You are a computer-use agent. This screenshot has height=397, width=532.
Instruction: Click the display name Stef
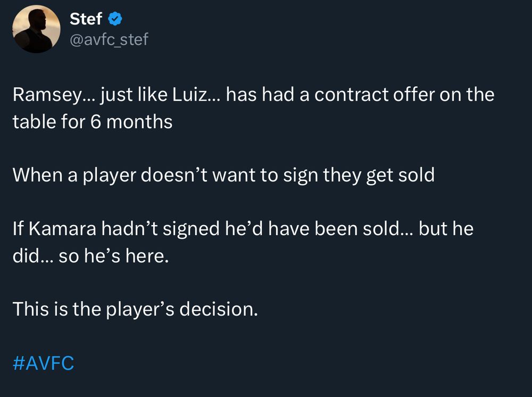pyautogui.click(x=86, y=20)
